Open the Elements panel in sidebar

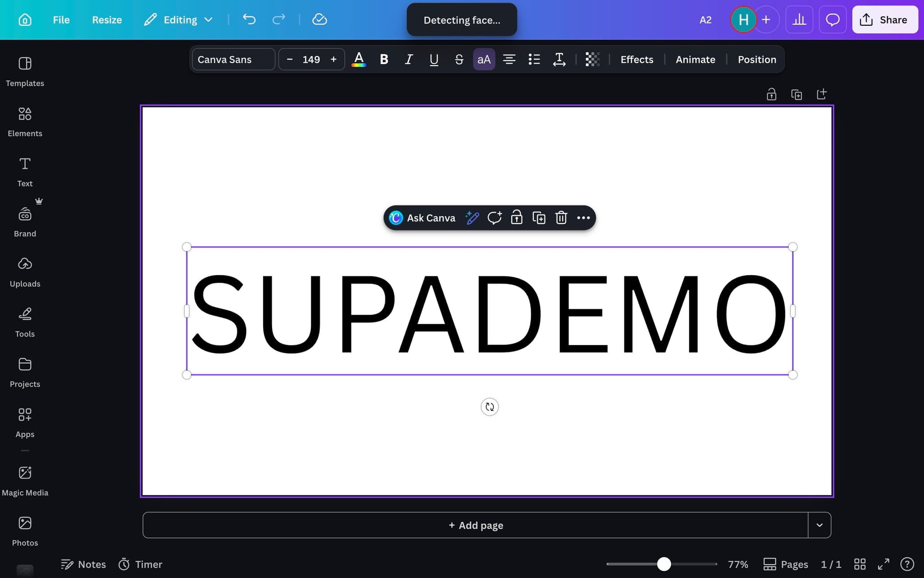[x=25, y=121]
